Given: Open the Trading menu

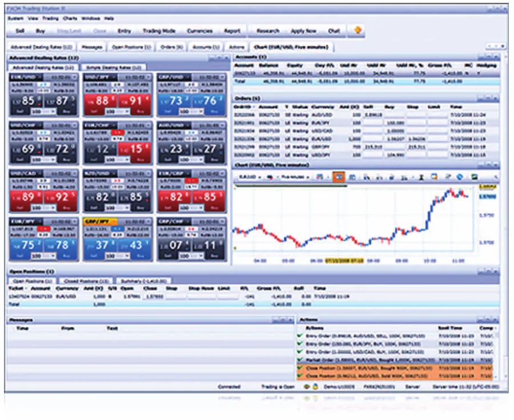Looking at the screenshot, I should click(x=50, y=18).
